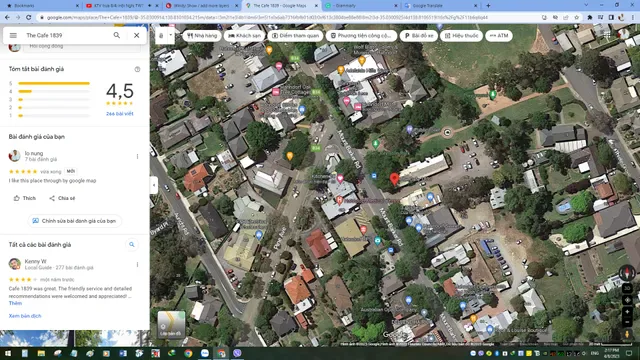Viewport: 640px width, 360px height.
Task: Open the Chrome three-dot menu
Action: 632,18
